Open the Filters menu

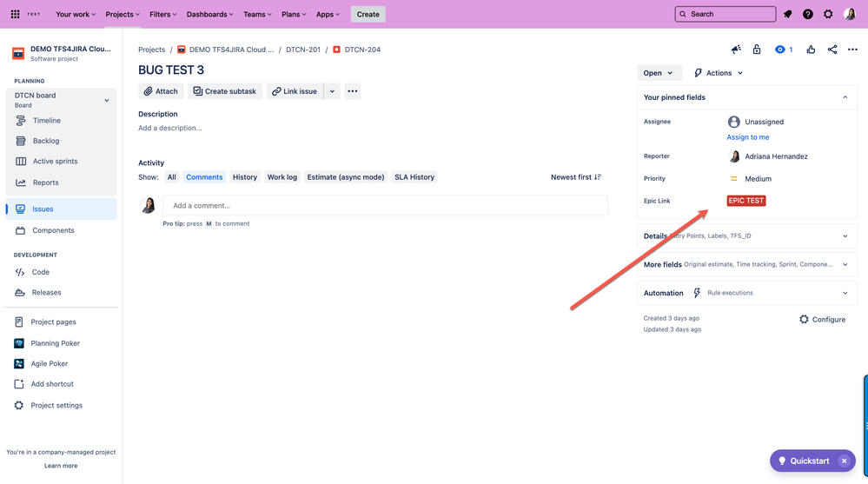[162, 15]
